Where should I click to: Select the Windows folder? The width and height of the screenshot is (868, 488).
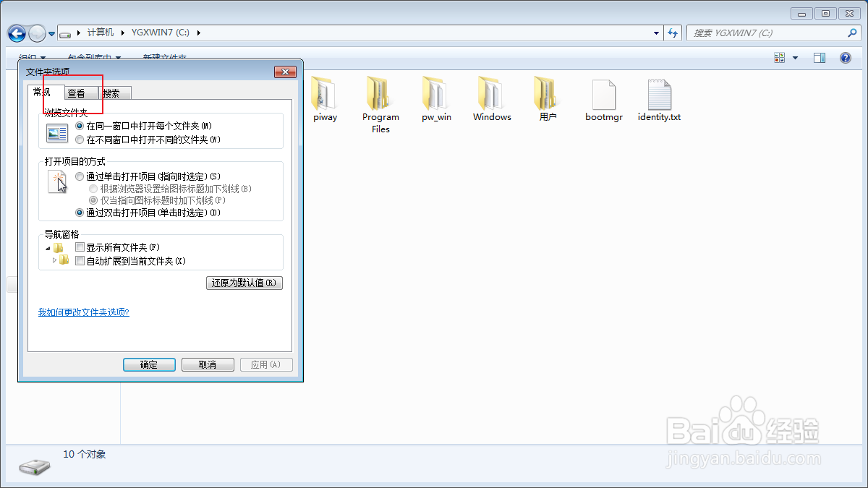(492, 100)
